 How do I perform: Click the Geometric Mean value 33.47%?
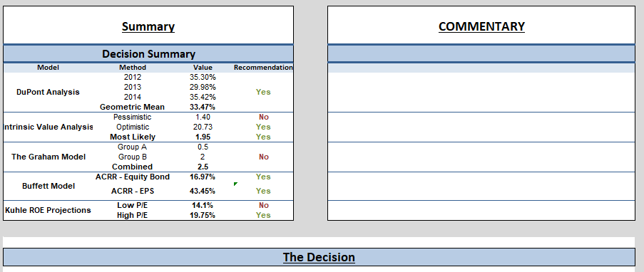203,107
